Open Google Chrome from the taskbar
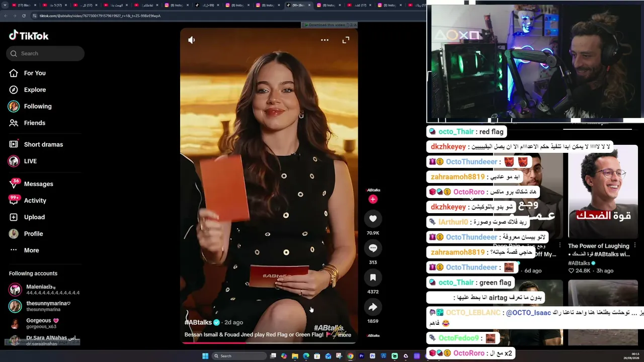This screenshot has width=644, height=362. point(350,356)
